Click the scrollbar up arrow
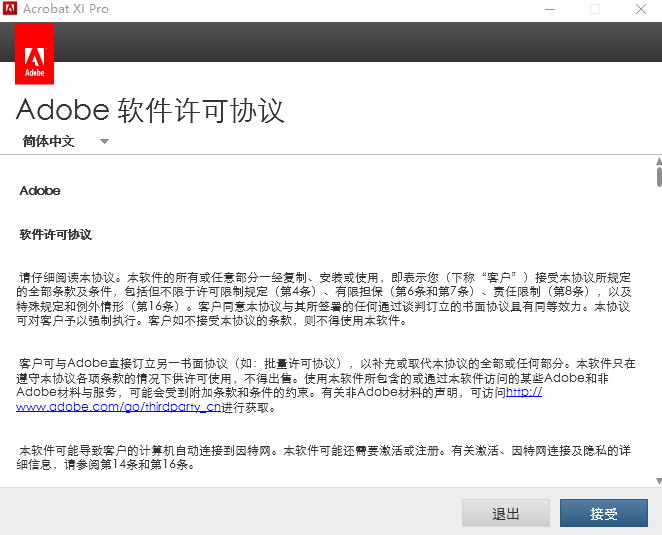The width and height of the screenshot is (662, 535). pos(659,161)
